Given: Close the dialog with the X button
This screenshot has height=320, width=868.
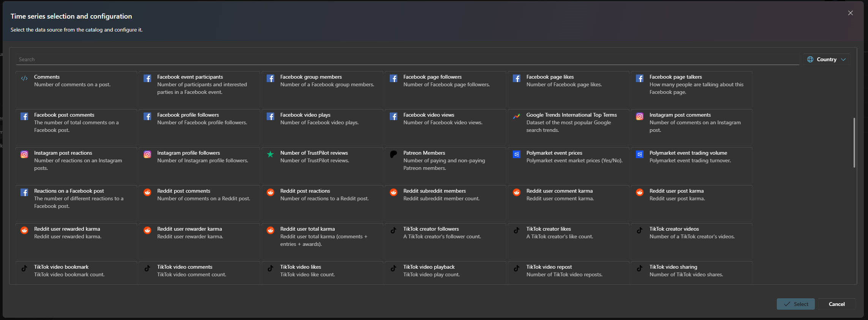Looking at the screenshot, I should (x=851, y=13).
